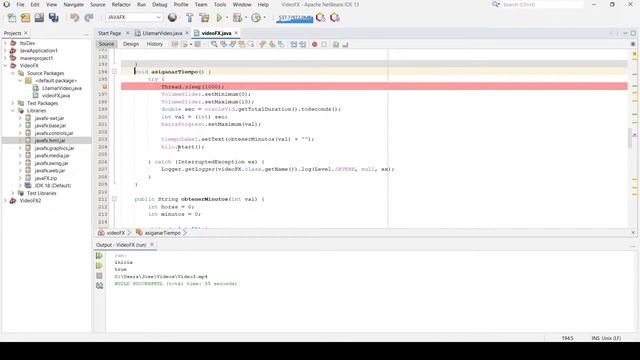The width and height of the screenshot is (640, 360).
Task: Select LlamarVideo.java in default package
Action: click(62, 88)
